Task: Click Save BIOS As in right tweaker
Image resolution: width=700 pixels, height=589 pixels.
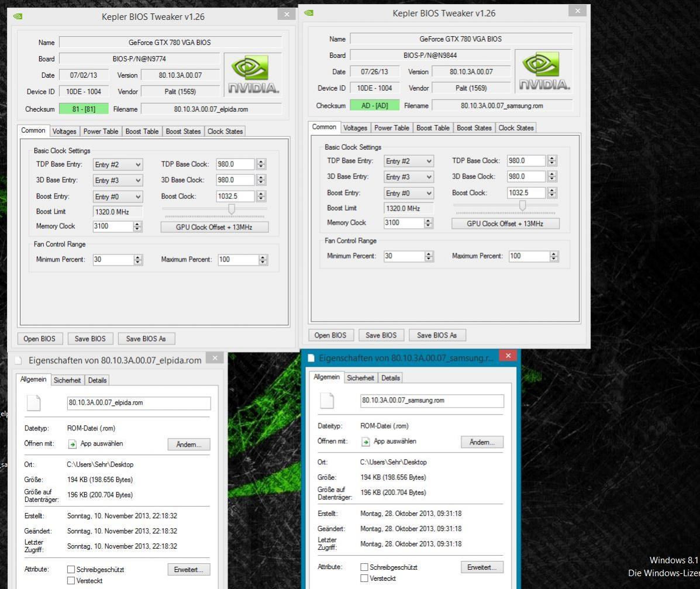Action: point(437,335)
